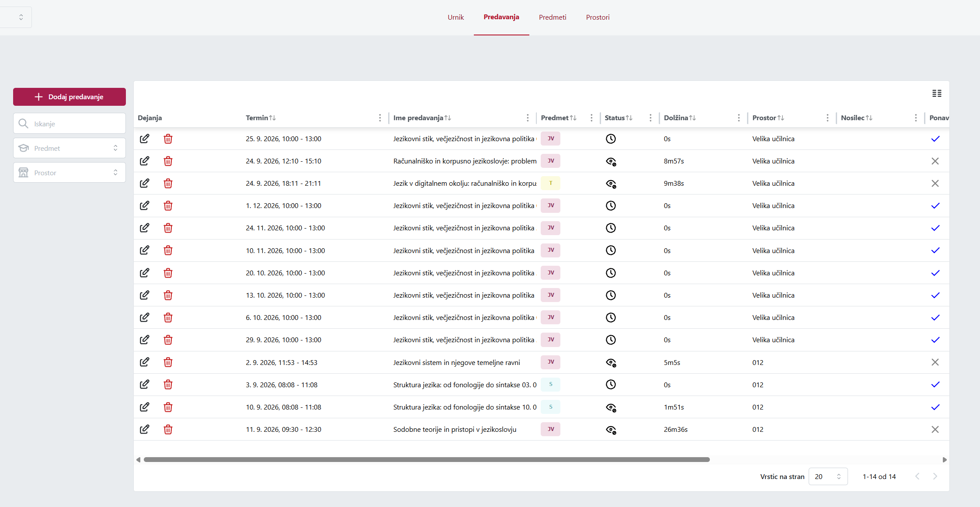Click the horizontal table scrollbar

pyautogui.click(x=427, y=459)
